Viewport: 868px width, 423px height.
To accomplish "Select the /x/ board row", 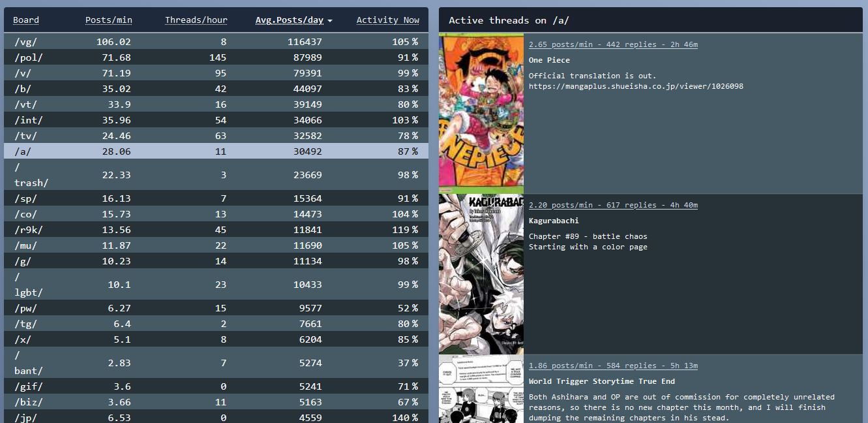I will pyautogui.click(x=217, y=339).
